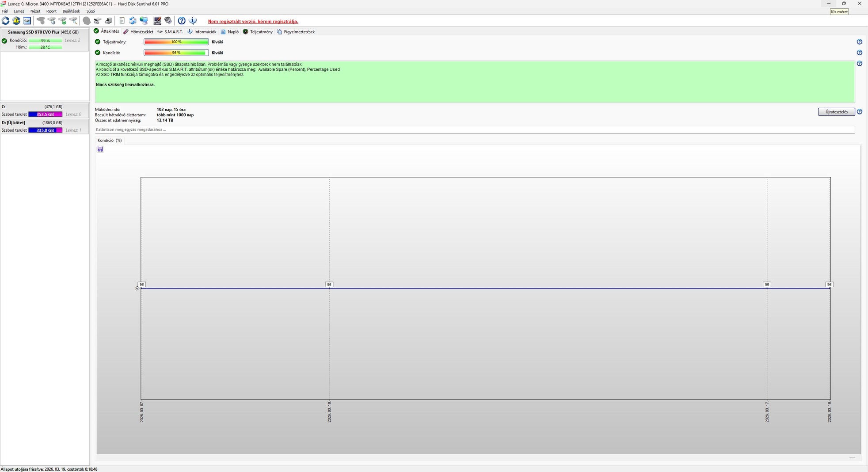This screenshot has width=868, height=472.
Task: Click the D: free space 335,0 GB bar
Action: 45,130
